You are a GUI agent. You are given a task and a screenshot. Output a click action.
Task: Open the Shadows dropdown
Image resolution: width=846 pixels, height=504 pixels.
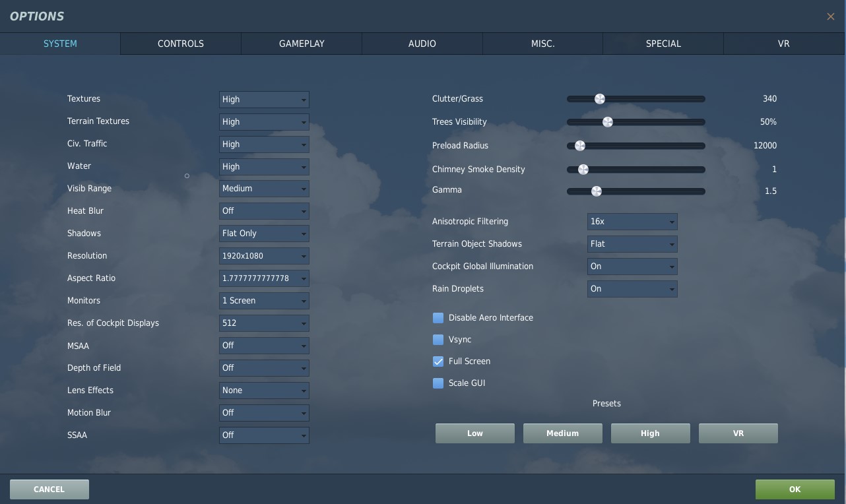pyautogui.click(x=264, y=234)
